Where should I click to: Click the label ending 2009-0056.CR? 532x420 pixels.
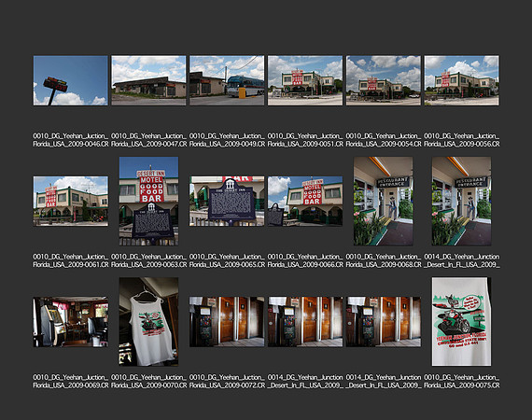(x=461, y=140)
